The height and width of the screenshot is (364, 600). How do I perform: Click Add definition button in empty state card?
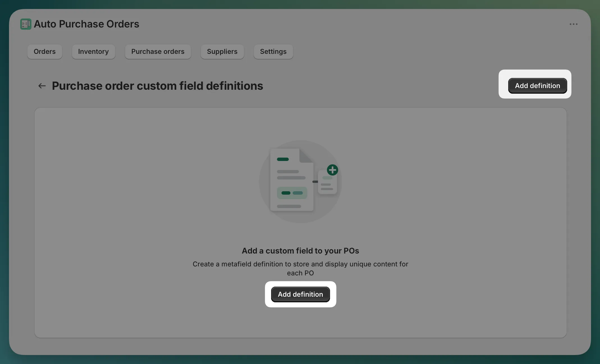pyautogui.click(x=300, y=294)
